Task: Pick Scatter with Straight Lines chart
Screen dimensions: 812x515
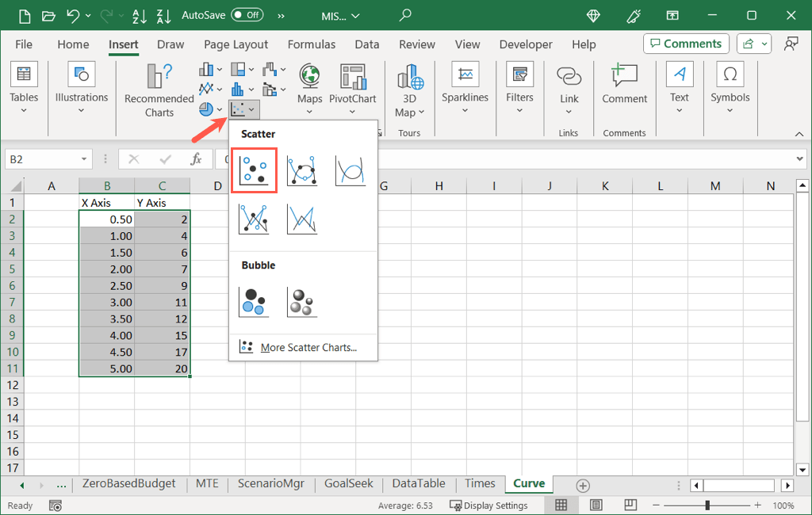Action: (x=302, y=219)
